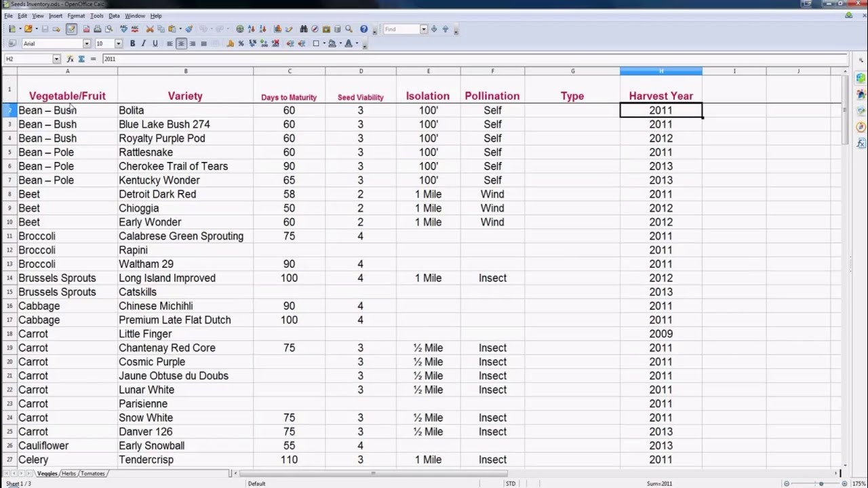
Task: Switch to the Tomatoes sheet tab
Action: (x=93, y=473)
